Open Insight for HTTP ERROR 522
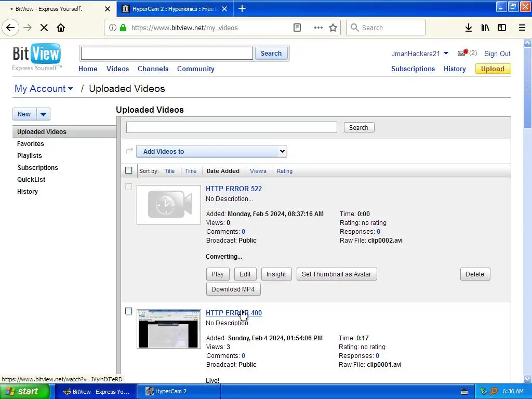This screenshot has height=399, width=532. pos(276,274)
